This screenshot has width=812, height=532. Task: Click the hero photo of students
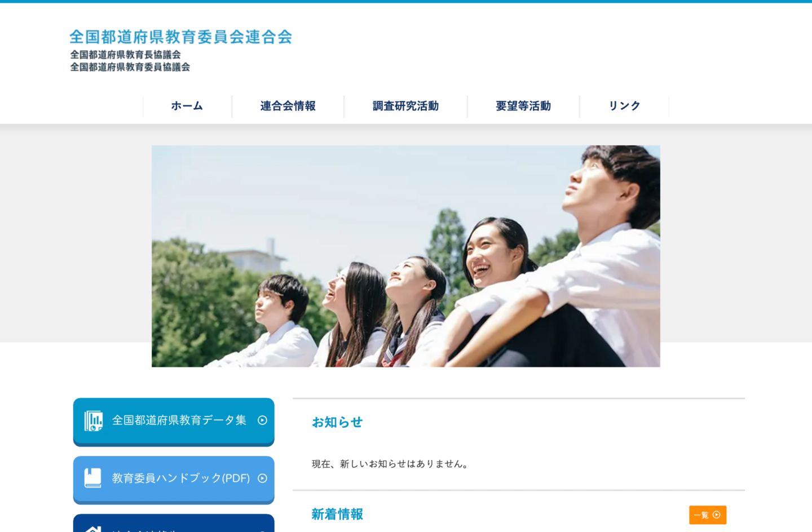click(405, 256)
